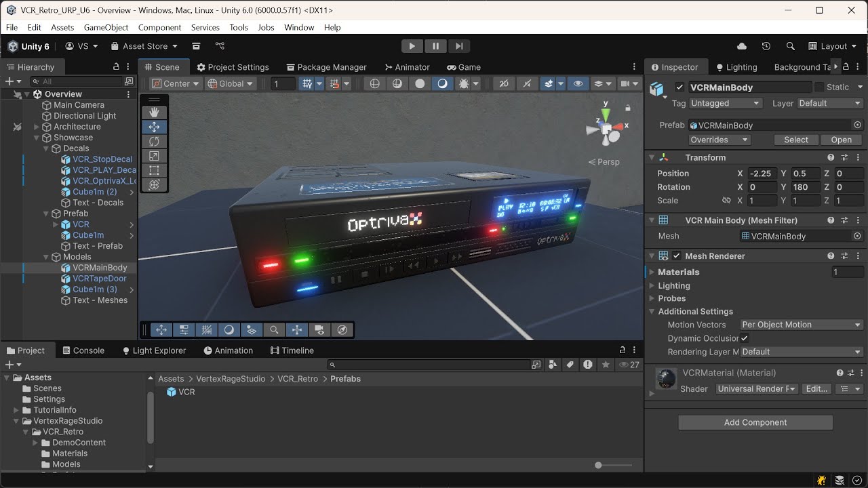Toggle shaded draw mode button
The image size is (868, 488).
coord(442,83)
